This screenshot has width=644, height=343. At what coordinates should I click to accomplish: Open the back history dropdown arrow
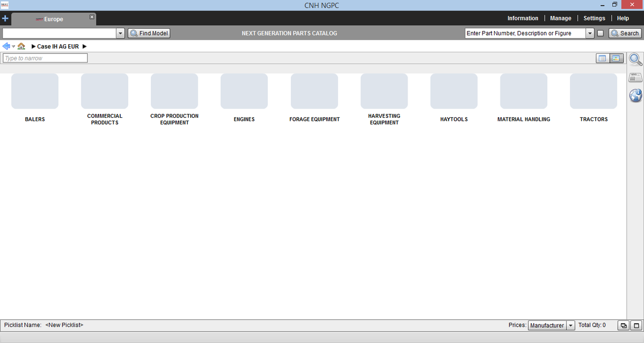click(x=14, y=46)
